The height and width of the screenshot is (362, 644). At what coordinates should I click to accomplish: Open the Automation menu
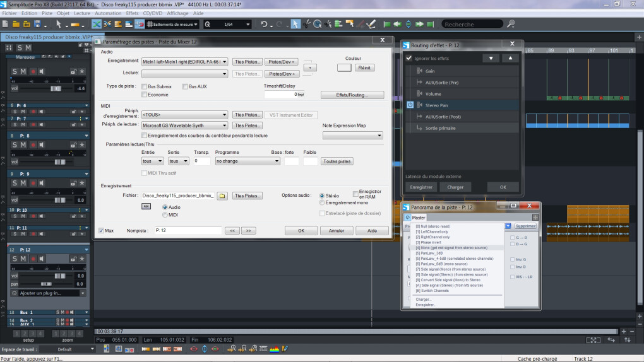tap(107, 13)
